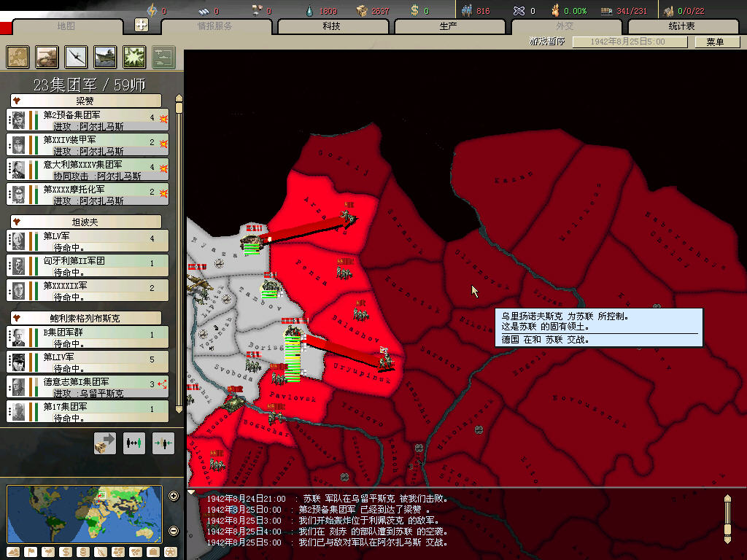Click the supply crate transfer icon
The image size is (747, 560).
[105, 443]
